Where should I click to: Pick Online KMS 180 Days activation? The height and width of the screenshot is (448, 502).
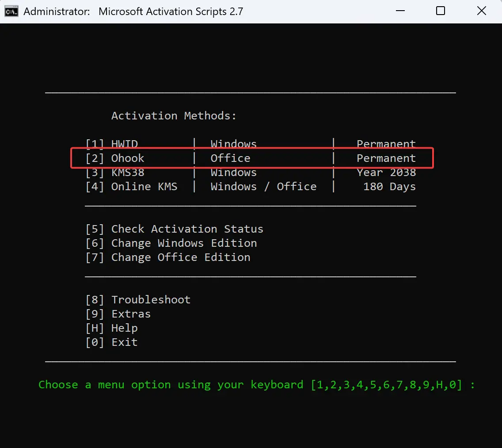[x=144, y=186]
